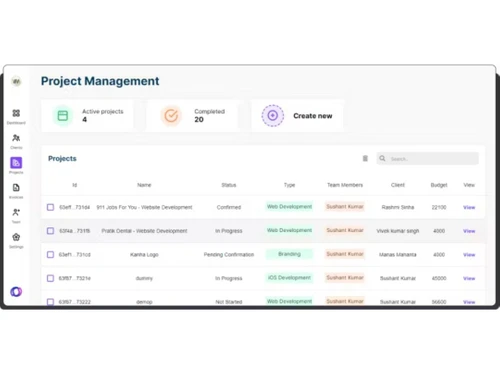Click Sushant Kumar tag in Kanha Logo row

tap(345, 254)
